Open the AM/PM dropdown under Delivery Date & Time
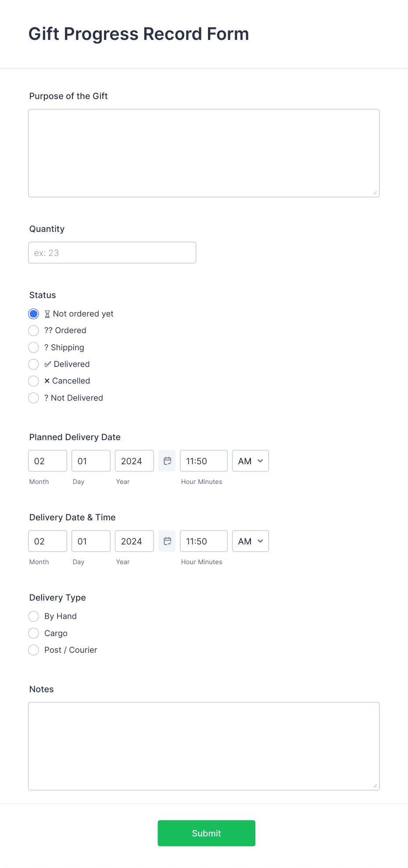The image size is (408, 868). pyautogui.click(x=250, y=541)
